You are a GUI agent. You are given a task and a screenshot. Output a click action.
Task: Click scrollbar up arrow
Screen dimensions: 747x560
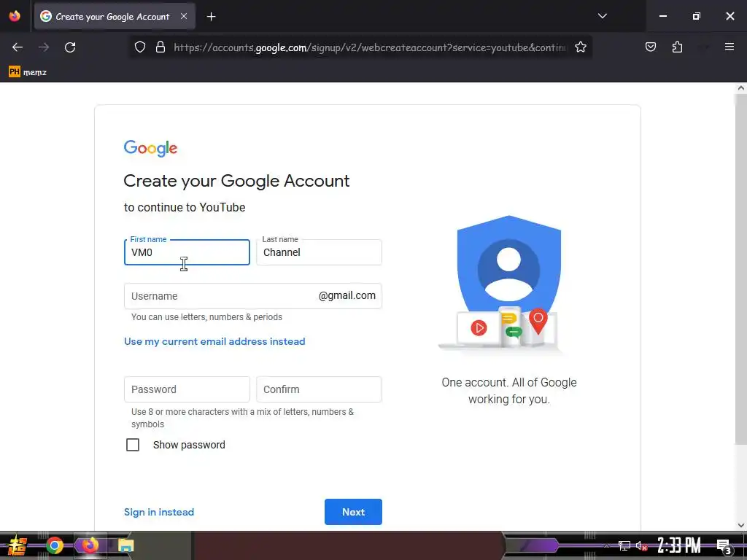pyautogui.click(x=741, y=87)
